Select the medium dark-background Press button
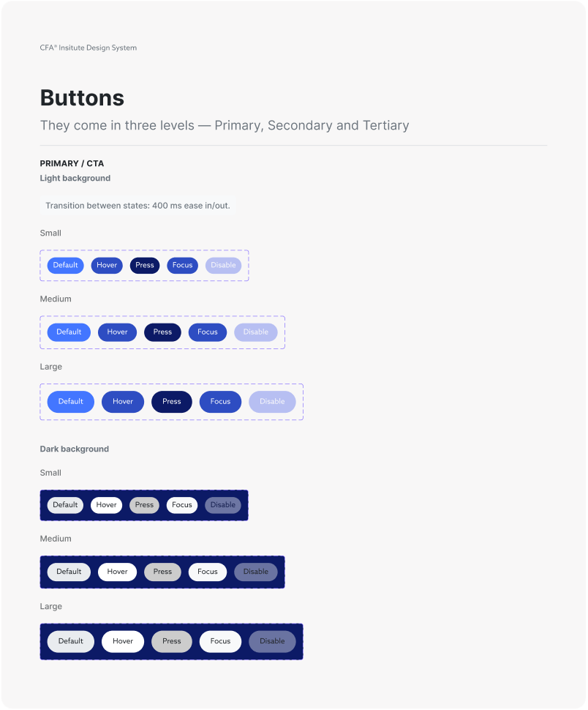Viewport: 588px width, 710px height. tap(162, 572)
